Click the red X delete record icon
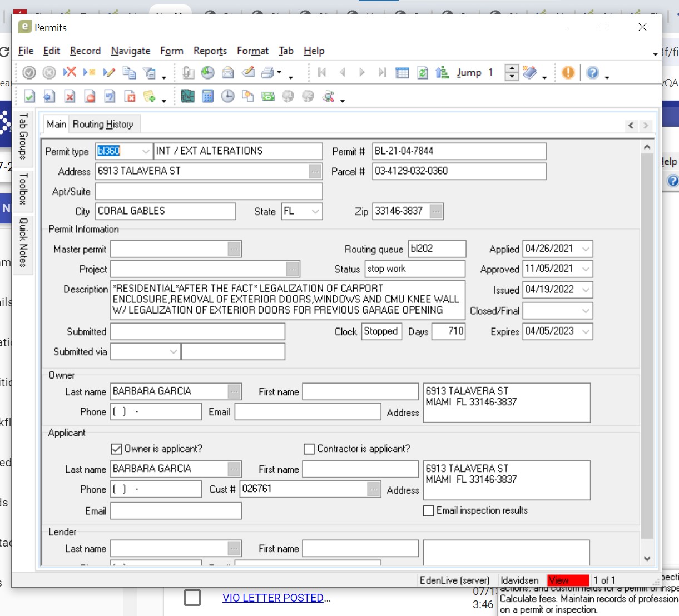 (x=70, y=72)
